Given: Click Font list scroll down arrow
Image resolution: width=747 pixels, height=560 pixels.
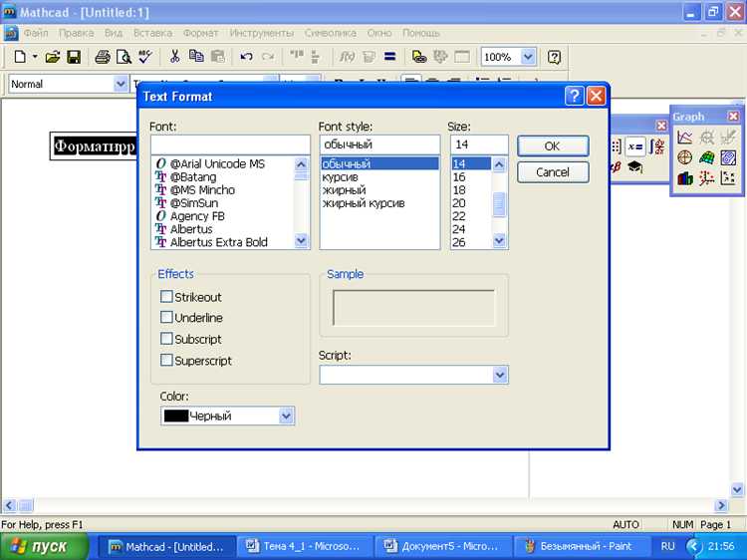Looking at the screenshot, I should coord(301,241).
